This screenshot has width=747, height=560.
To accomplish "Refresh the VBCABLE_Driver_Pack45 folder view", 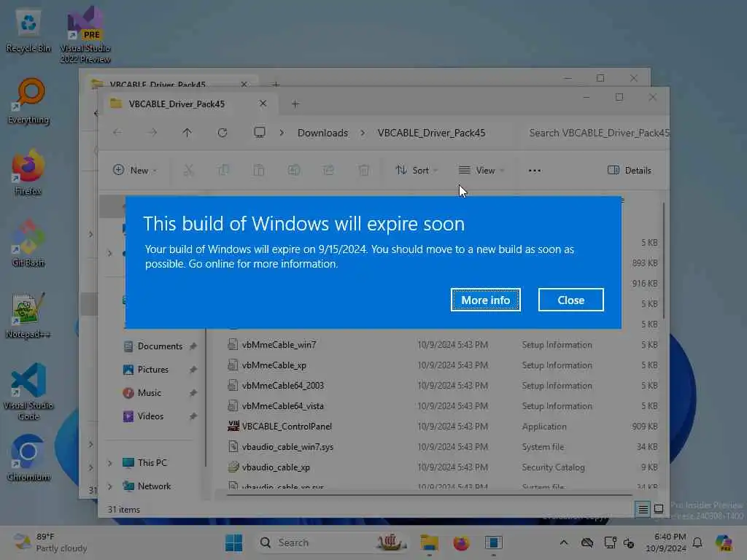I will click(x=222, y=133).
